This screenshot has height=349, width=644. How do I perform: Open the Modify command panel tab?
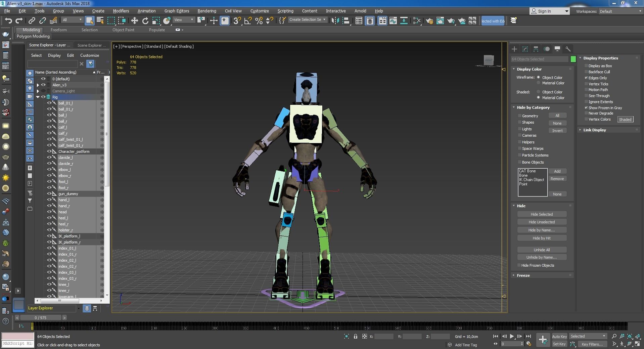click(x=525, y=49)
